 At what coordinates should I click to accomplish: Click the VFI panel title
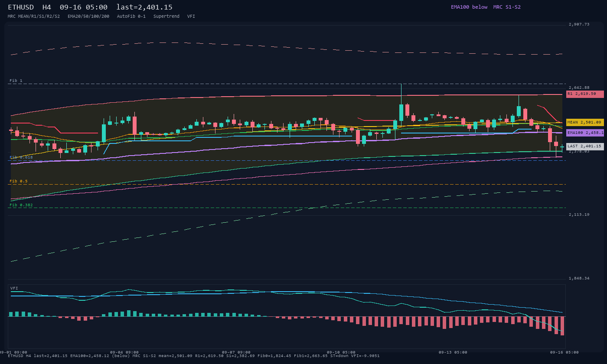[14, 288]
